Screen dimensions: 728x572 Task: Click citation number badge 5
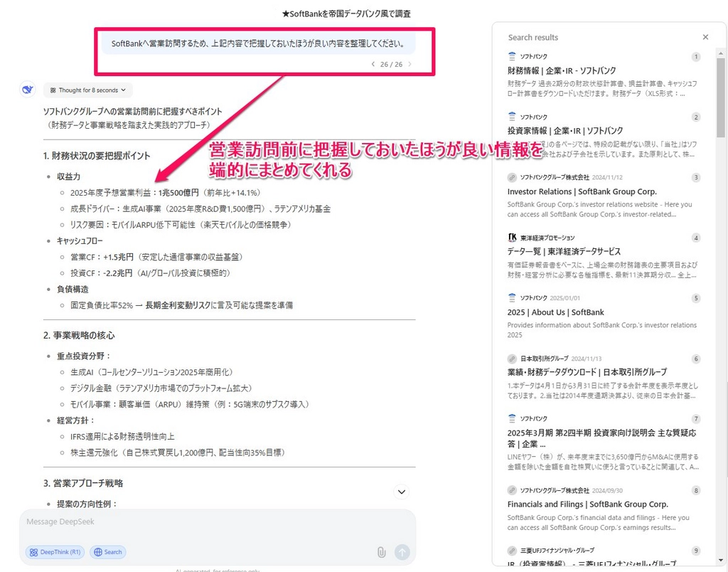coord(695,298)
